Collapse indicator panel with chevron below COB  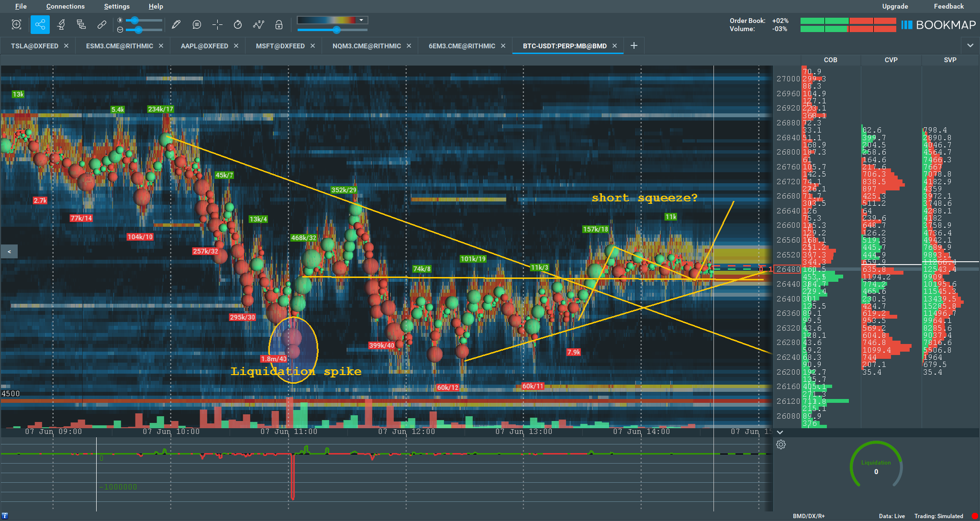pos(780,432)
